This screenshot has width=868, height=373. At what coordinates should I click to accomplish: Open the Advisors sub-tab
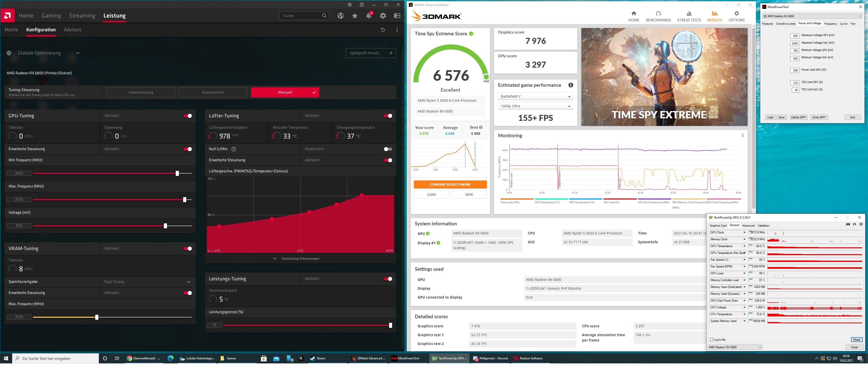[x=72, y=30]
